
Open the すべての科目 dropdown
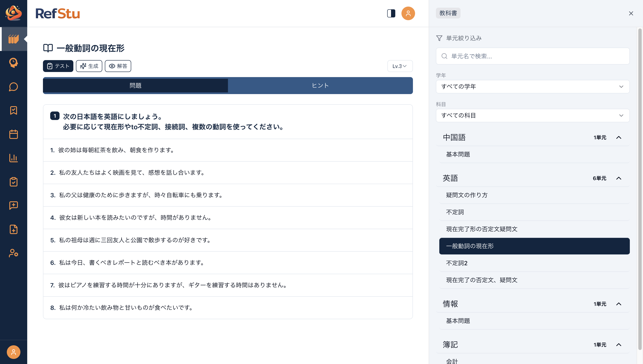tap(533, 116)
